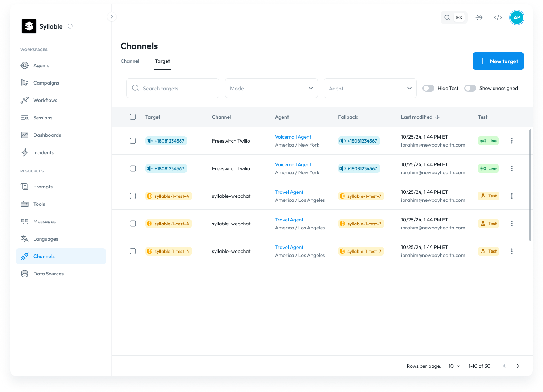
Task: Open search with the magnifier icon
Action: pyautogui.click(x=447, y=17)
